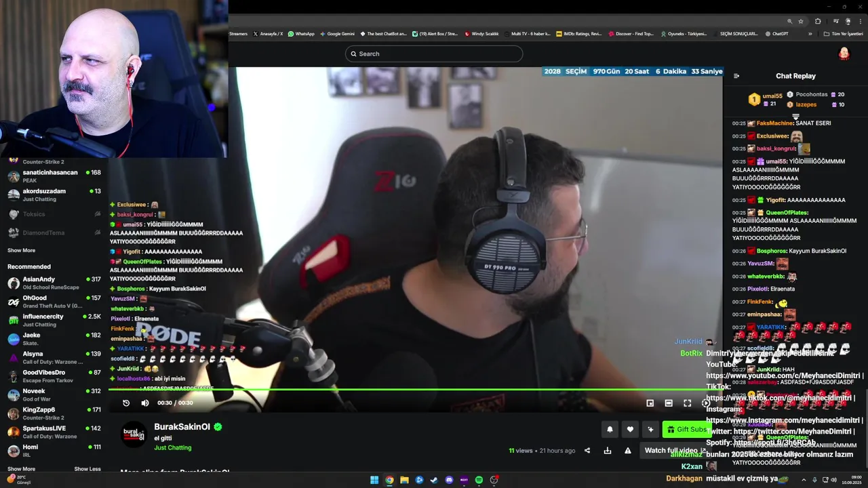Open browser extensions puzzle icon
Viewport: 868px width, 488px height.
tap(818, 21)
